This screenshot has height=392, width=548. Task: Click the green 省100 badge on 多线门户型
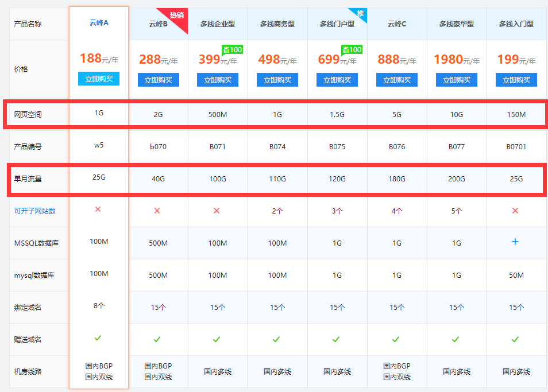[x=352, y=50]
